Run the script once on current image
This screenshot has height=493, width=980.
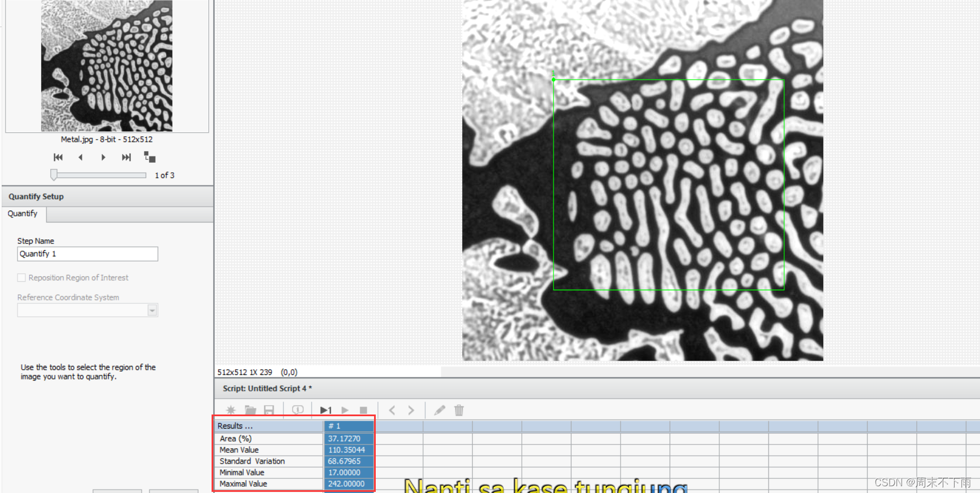pyautogui.click(x=326, y=411)
